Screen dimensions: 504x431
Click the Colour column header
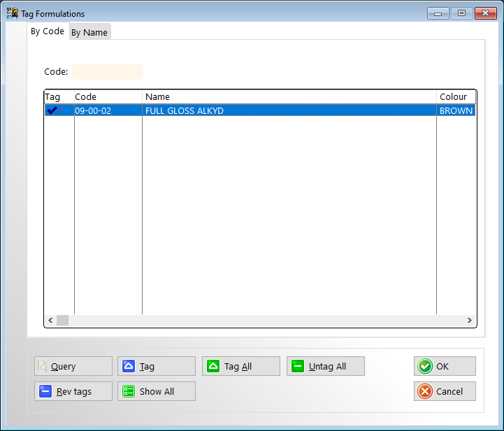point(454,97)
